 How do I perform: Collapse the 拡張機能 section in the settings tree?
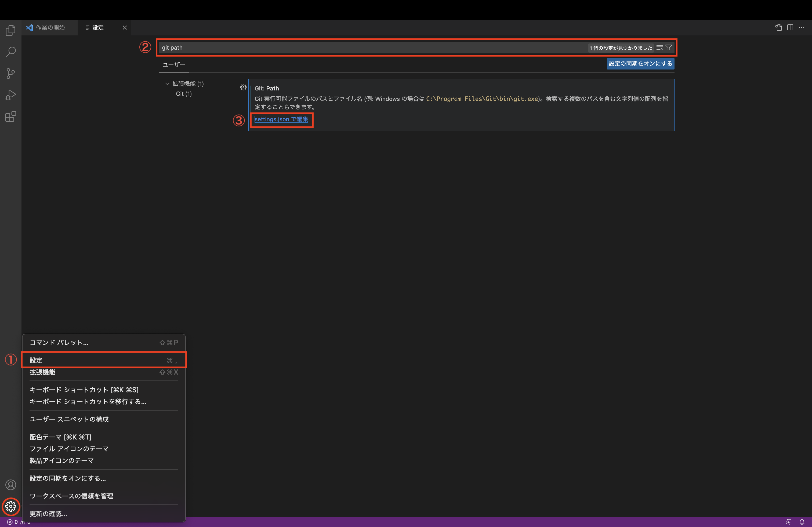click(x=167, y=83)
